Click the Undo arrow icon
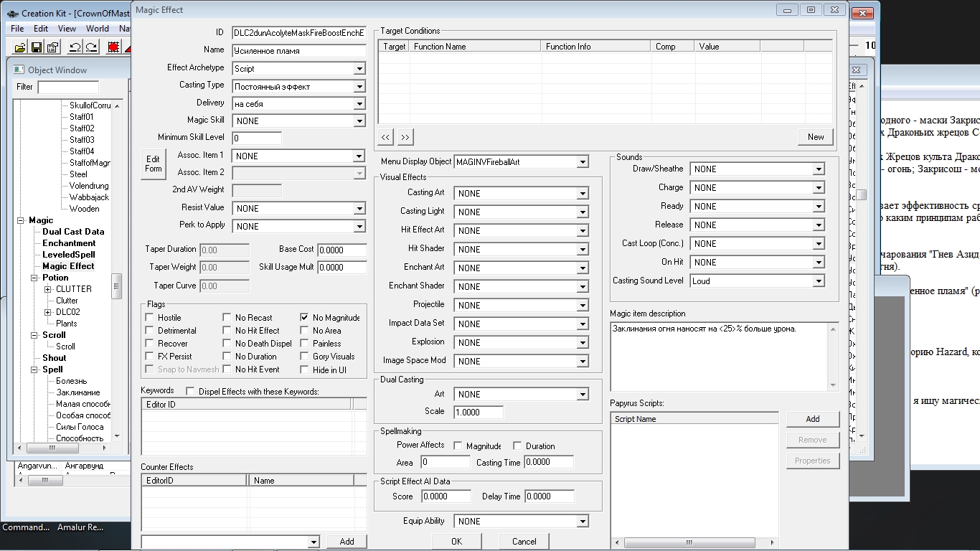 click(75, 47)
